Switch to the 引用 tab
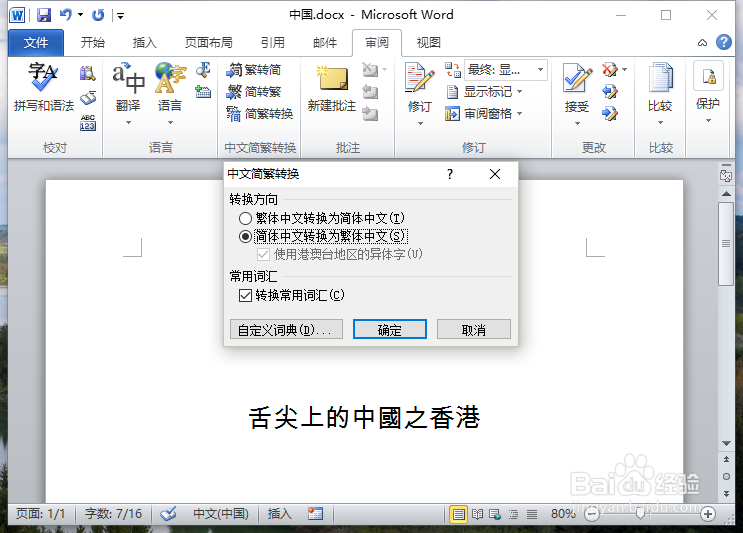Viewport: 743px width, 533px height. (x=273, y=43)
